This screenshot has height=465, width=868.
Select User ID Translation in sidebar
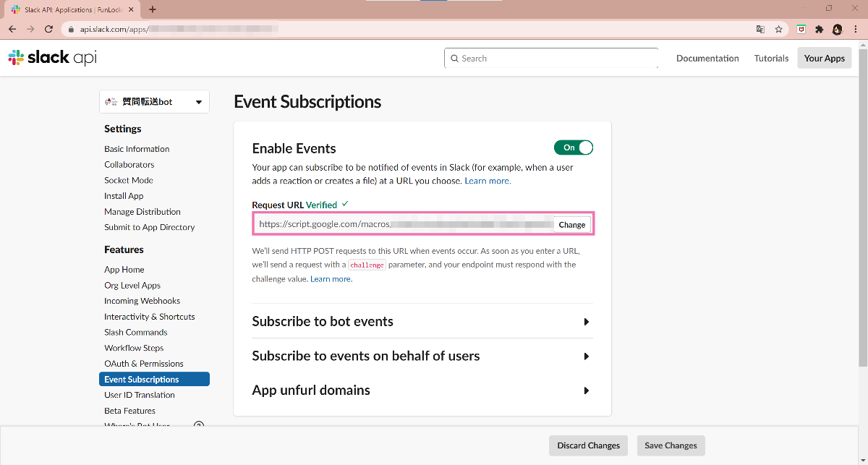tap(140, 395)
